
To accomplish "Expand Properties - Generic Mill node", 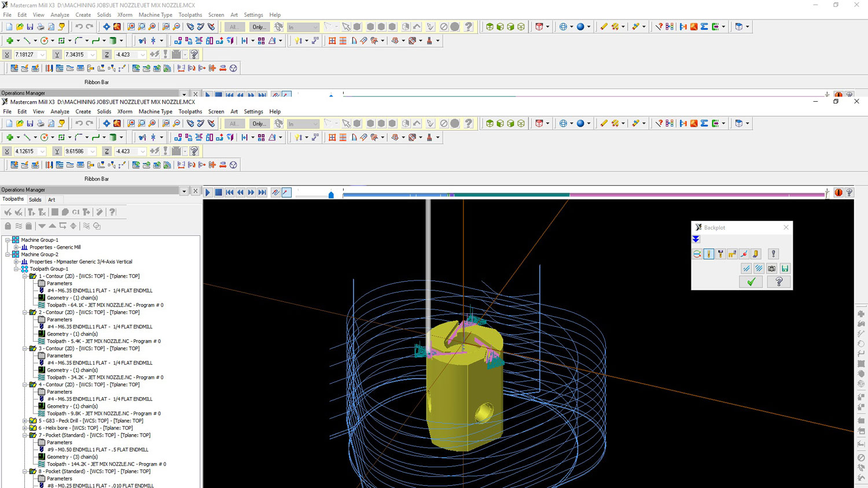I will [x=17, y=247].
